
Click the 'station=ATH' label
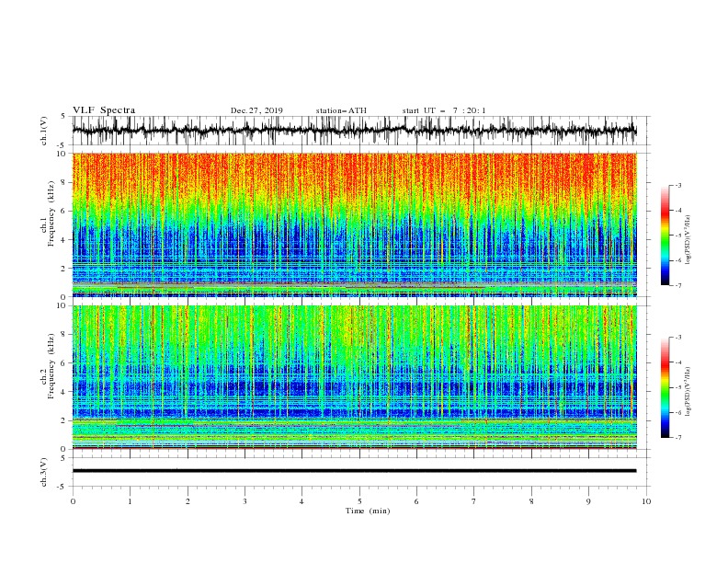click(x=341, y=110)
